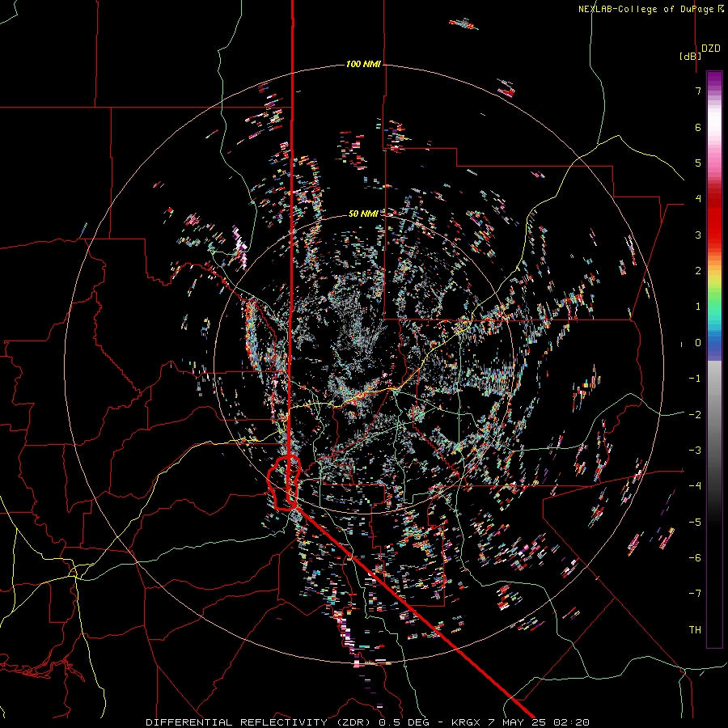The image size is (728, 728).
Task: Click the differential reflectivity color scale bar
Action: point(714,359)
